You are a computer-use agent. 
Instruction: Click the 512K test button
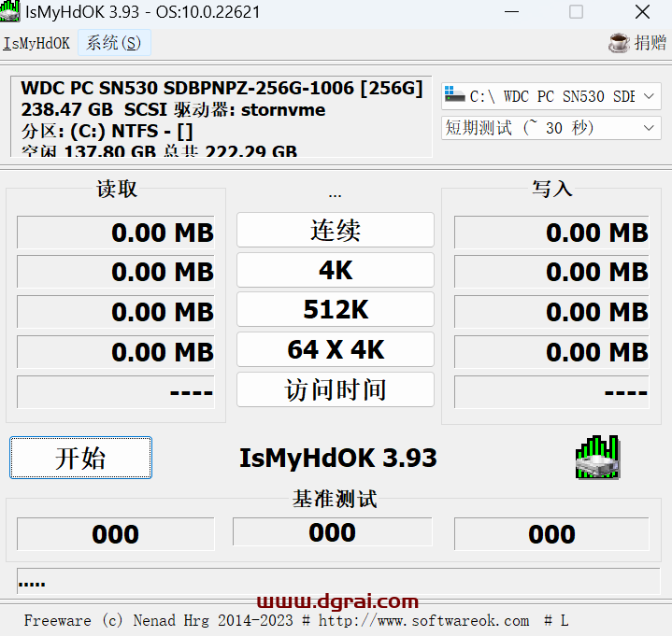coord(336,309)
